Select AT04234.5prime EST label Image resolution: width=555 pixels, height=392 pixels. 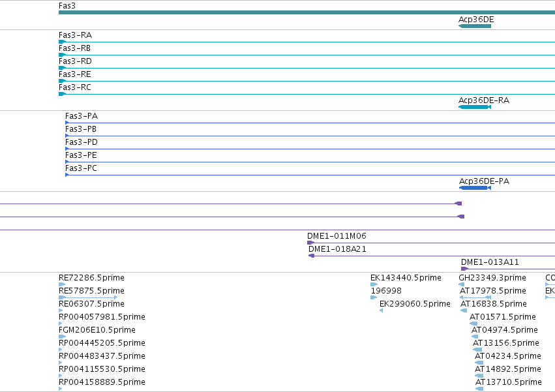(507, 357)
